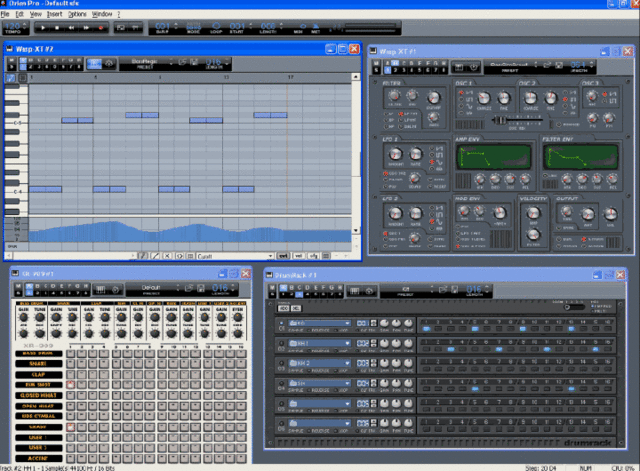
Task: Toggle the power LED on DrumRack track 02
Action: tap(281, 343)
